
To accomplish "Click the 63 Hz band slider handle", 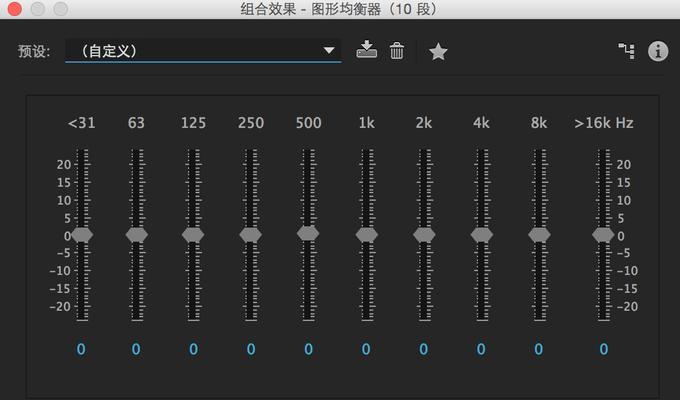I will click(137, 235).
